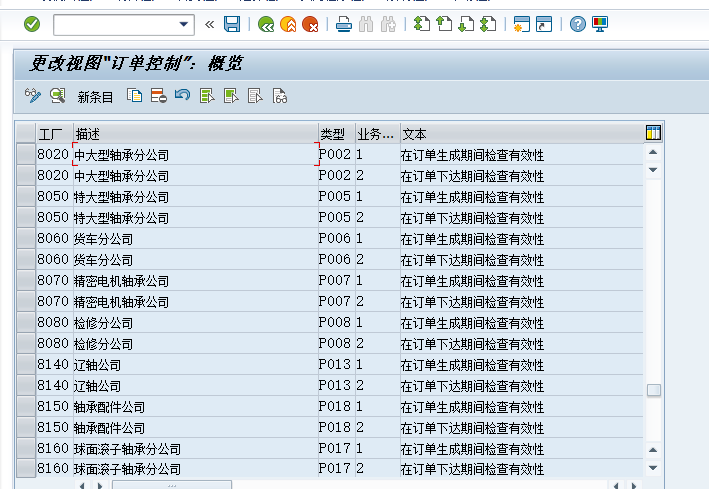Click 辽轴公司 in the P013 业务 2 row
This screenshot has width=709, height=489.
tap(98, 386)
